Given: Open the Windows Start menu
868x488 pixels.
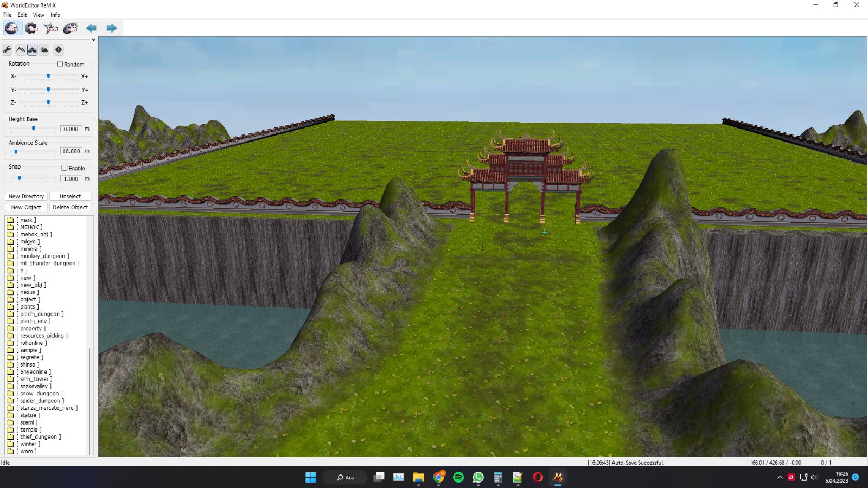Looking at the screenshot, I should click(311, 477).
